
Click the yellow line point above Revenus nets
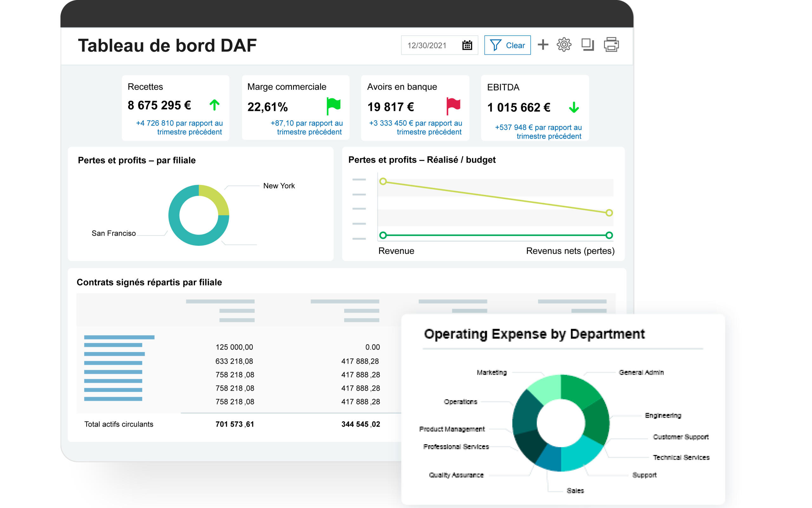point(609,213)
